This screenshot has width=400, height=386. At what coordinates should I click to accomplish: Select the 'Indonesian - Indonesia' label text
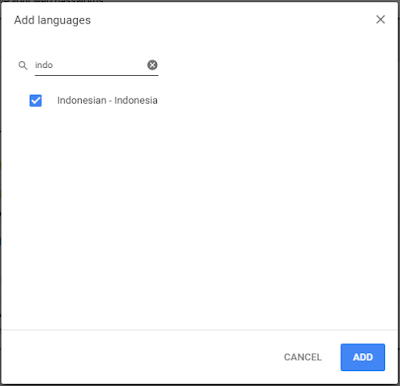tap(107, 100)
